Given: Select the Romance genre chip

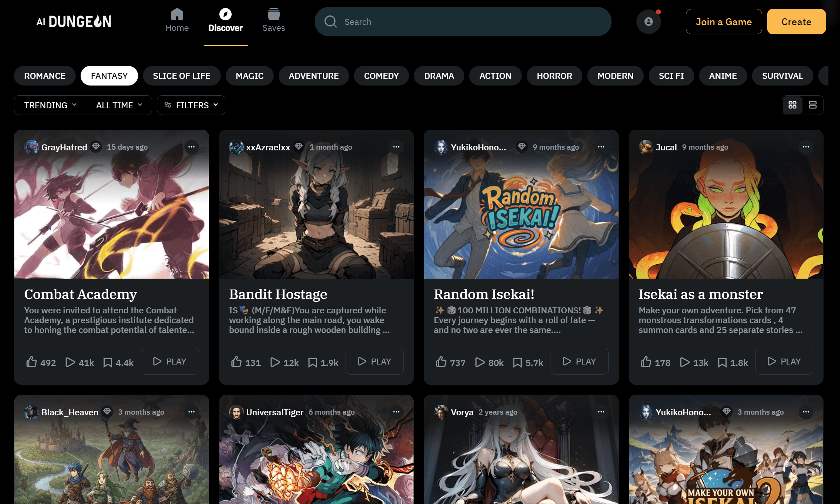Looking at the screenshot, I should [x=45, y=76].
